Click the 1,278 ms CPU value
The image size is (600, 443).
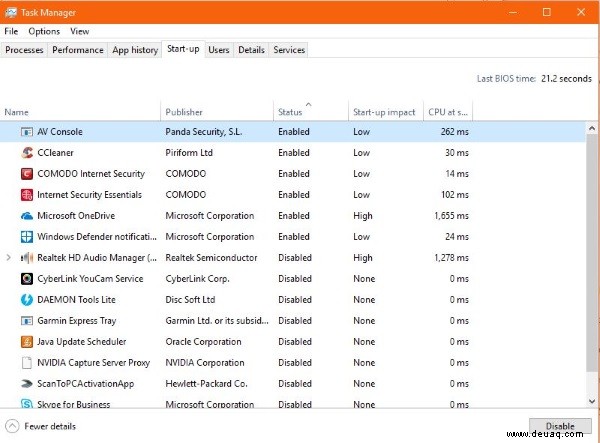451,258
